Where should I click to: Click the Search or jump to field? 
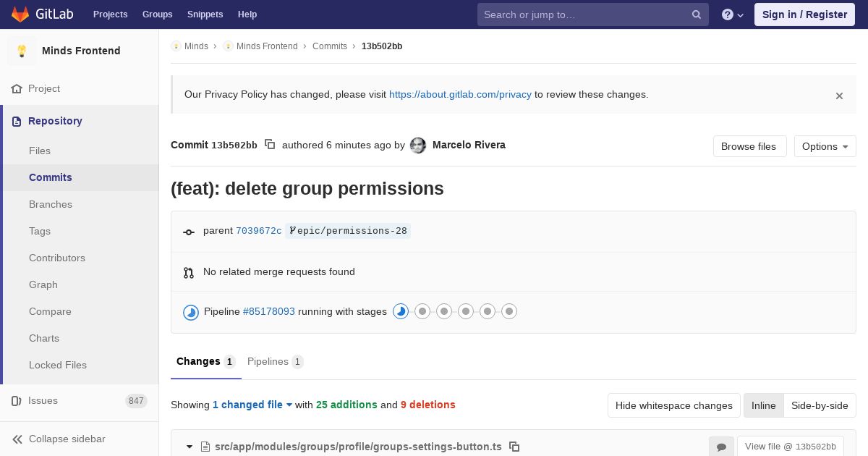coord(584,14)
